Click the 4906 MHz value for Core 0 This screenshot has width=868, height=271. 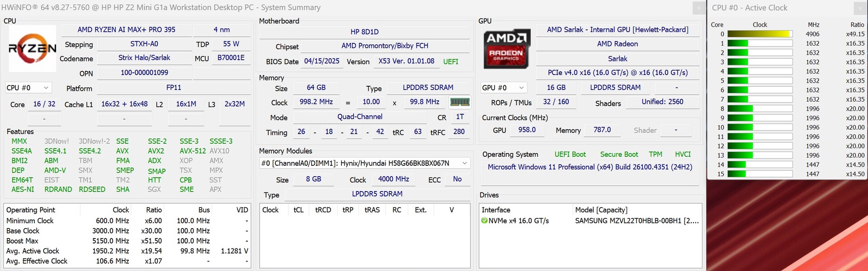tap(812, 34)
